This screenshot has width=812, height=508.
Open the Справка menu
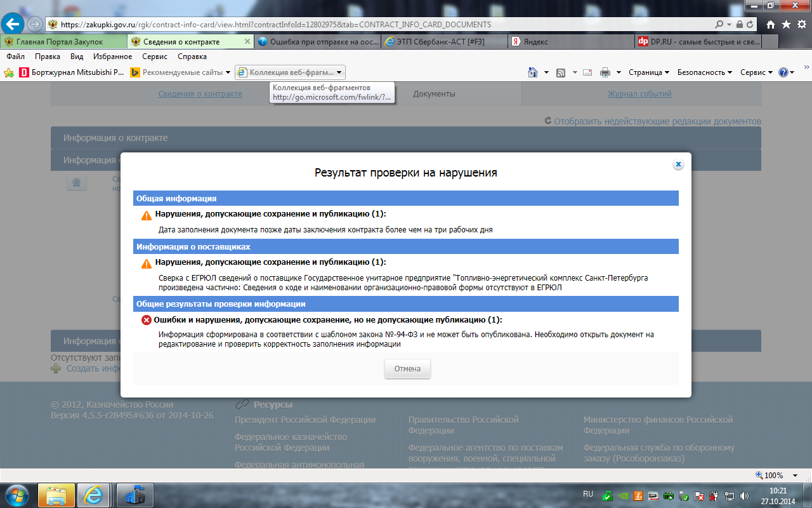(192, 57)
